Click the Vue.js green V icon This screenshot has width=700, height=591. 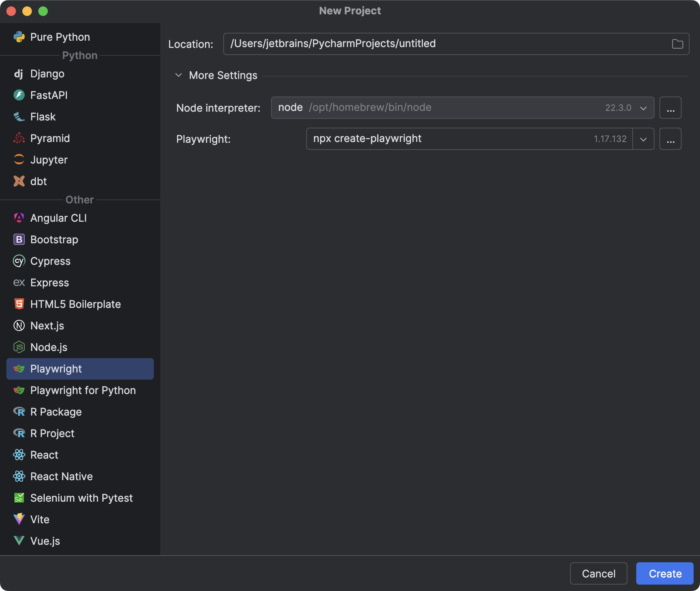coord(19,541)
